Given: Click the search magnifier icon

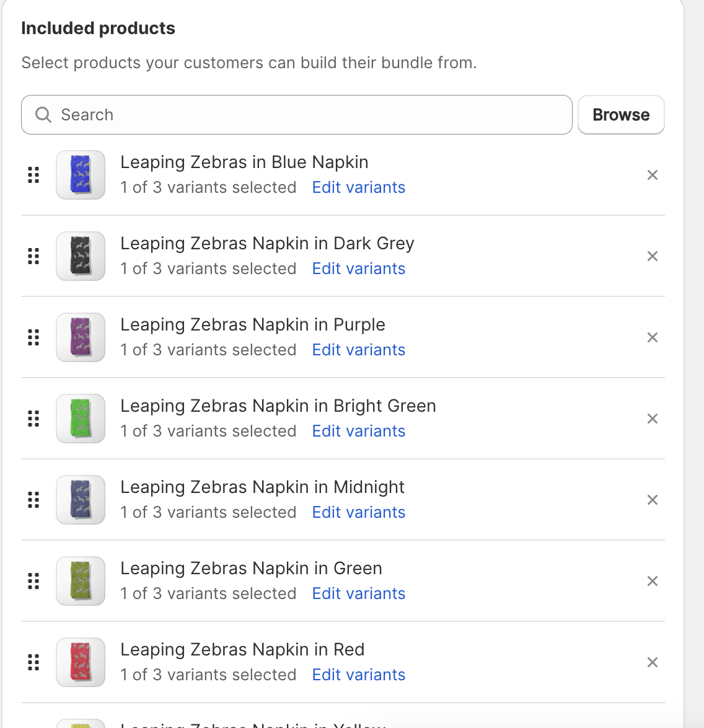Looking at the screenshot, I should point(43,115).
